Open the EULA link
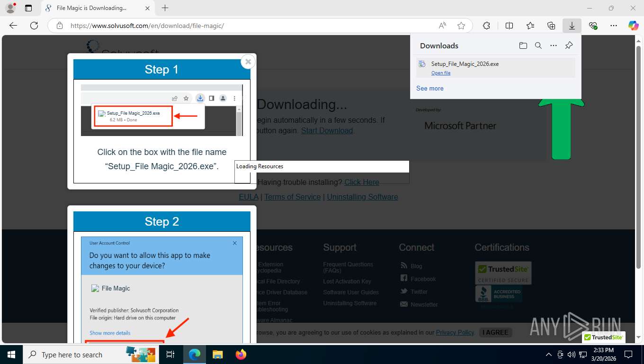 [249, 197]
